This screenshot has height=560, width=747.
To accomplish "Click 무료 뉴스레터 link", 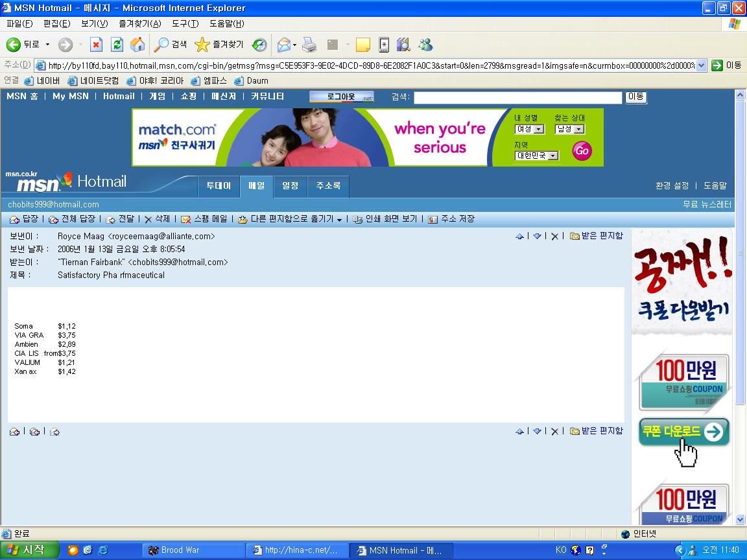I will [707, 205].
